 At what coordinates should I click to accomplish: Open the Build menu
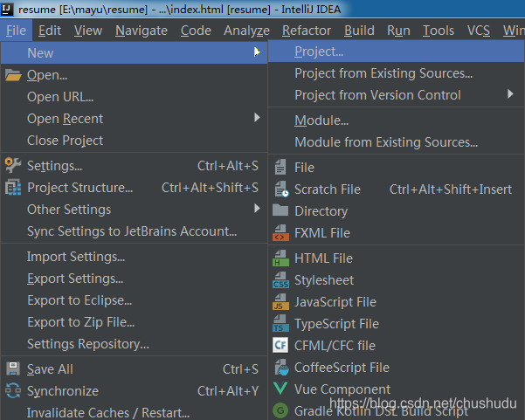pyautogui.click(x=359, y=31)
